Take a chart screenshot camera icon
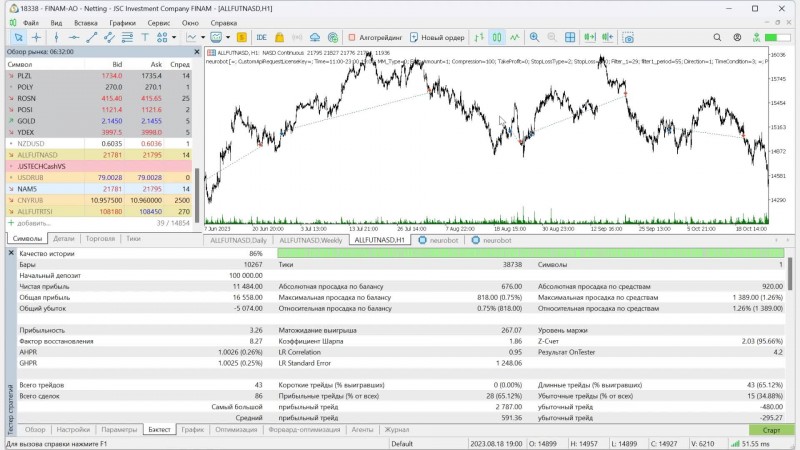 point(629,37)
